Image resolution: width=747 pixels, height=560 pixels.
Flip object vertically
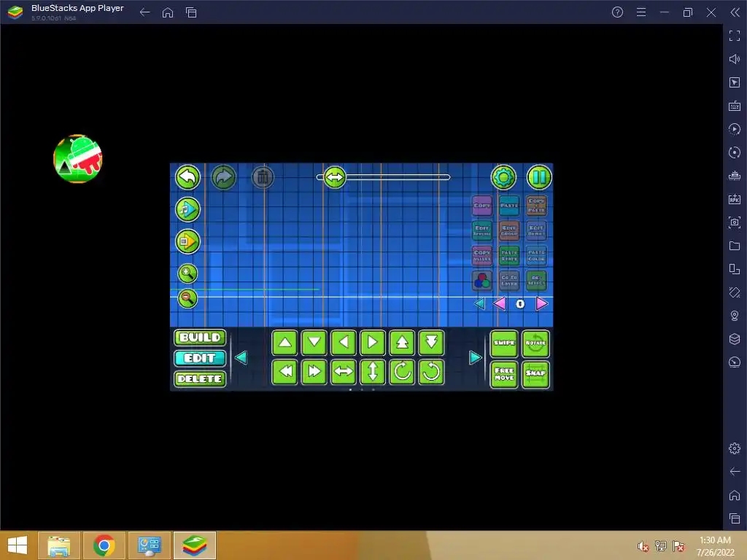coord(373,371)
